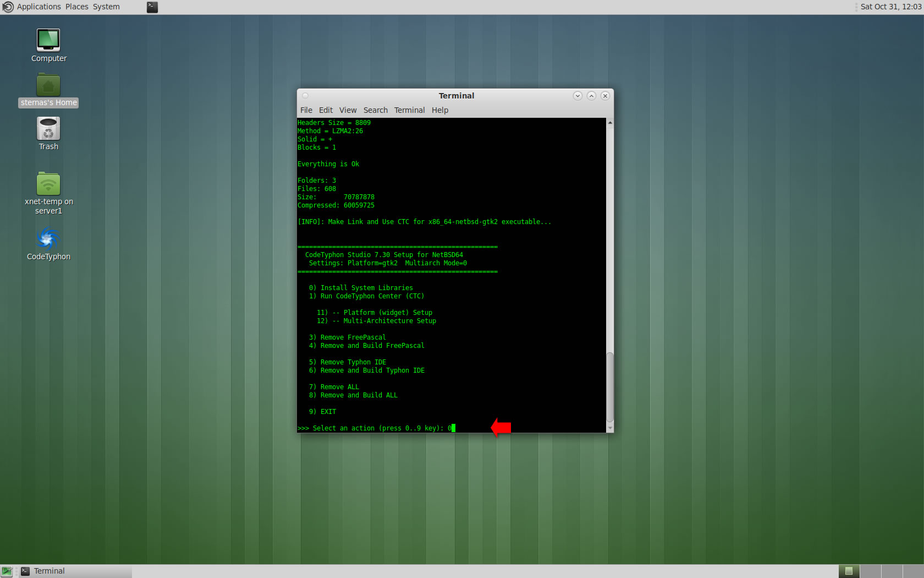Image resolution: width=924 pixels, height=578 pixels.
Task: Click 'Remove and Build Typhon IDE' line
Action: (x=366, y=370)
